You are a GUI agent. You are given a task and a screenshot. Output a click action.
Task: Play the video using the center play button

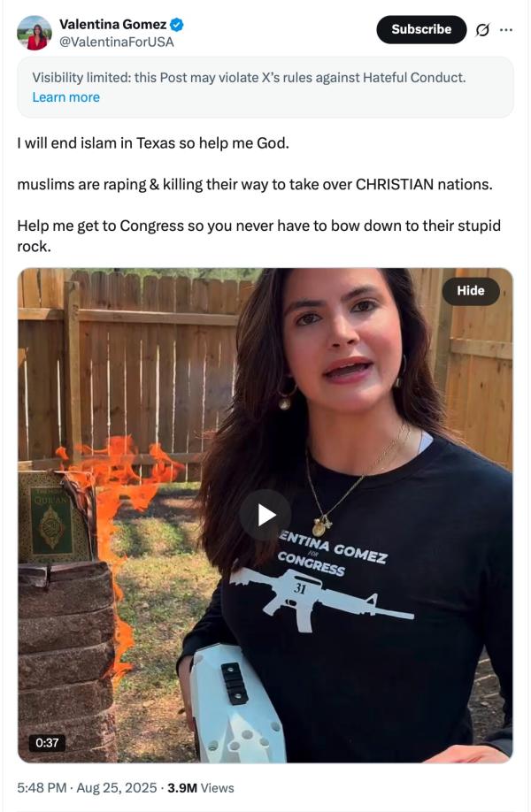coord(265,515)
